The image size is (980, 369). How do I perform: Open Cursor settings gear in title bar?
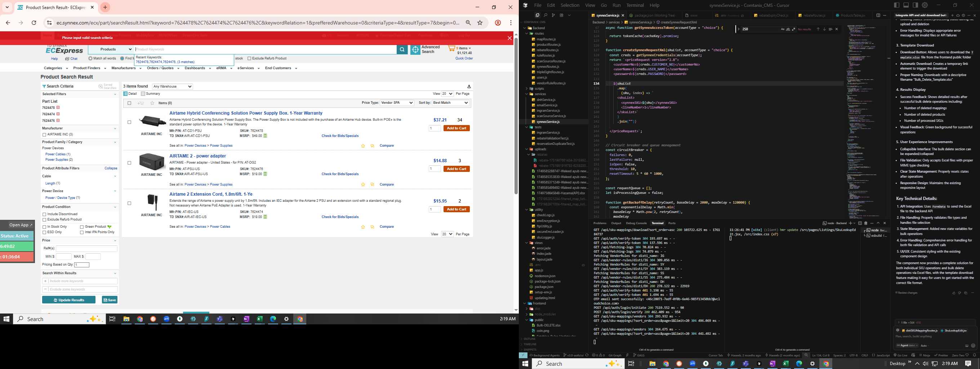pyautogui.click(x=925, y=5)
